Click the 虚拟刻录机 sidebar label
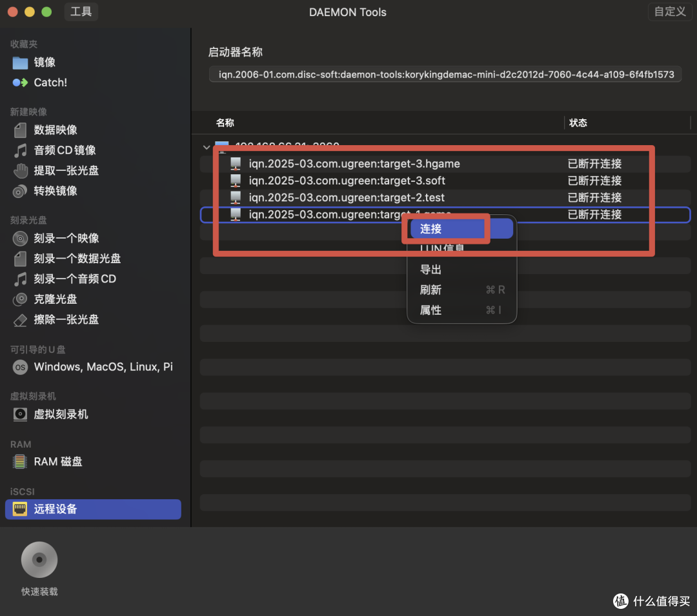697x616 pixels. (61, 414)
